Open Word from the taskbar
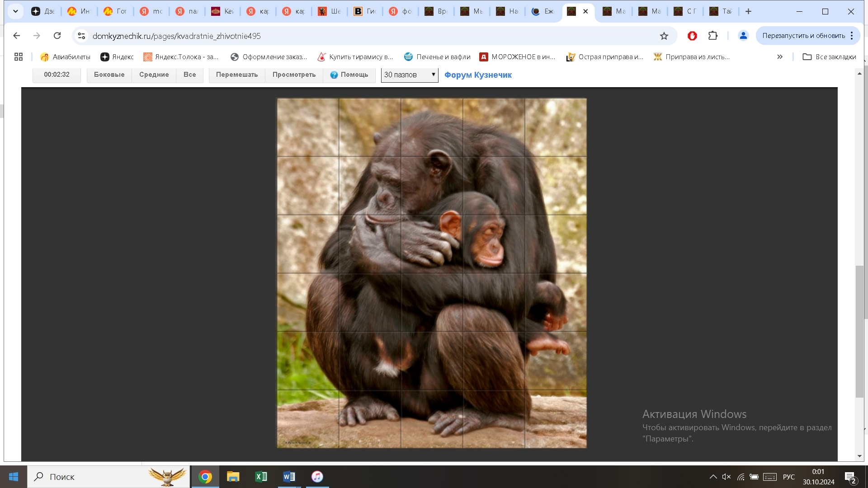Viewport: 868px width, 488px height. [289, 477]
